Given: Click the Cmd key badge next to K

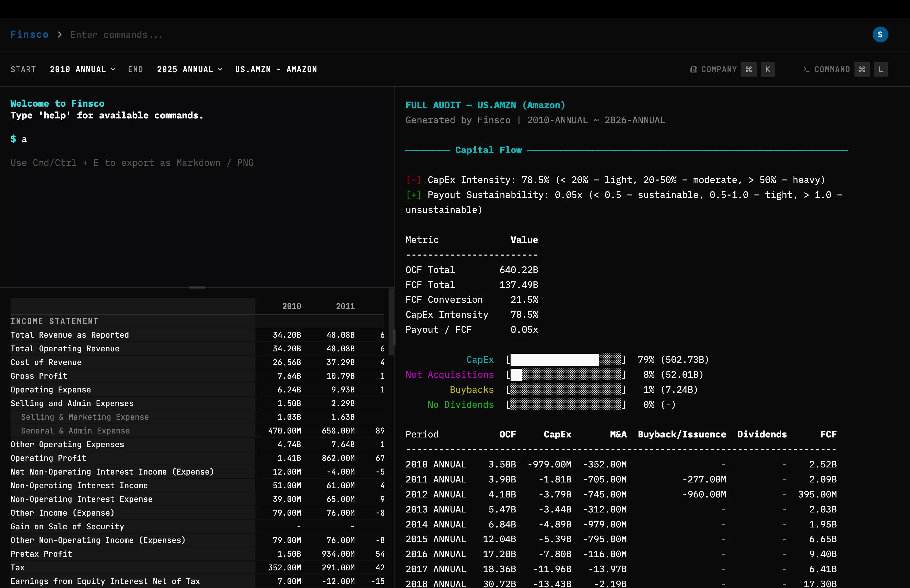Looking at the screenshot, I should [x=749, y=69].
